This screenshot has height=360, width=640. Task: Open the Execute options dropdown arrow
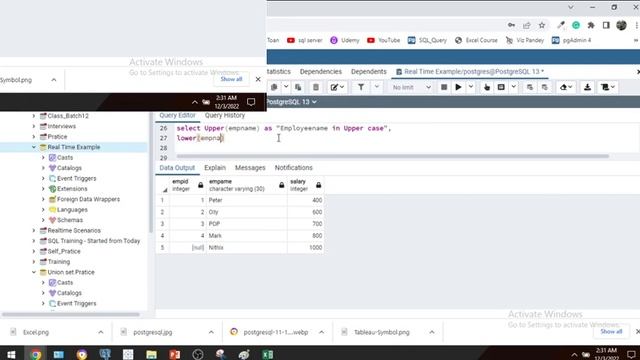(x=471, y=87)
